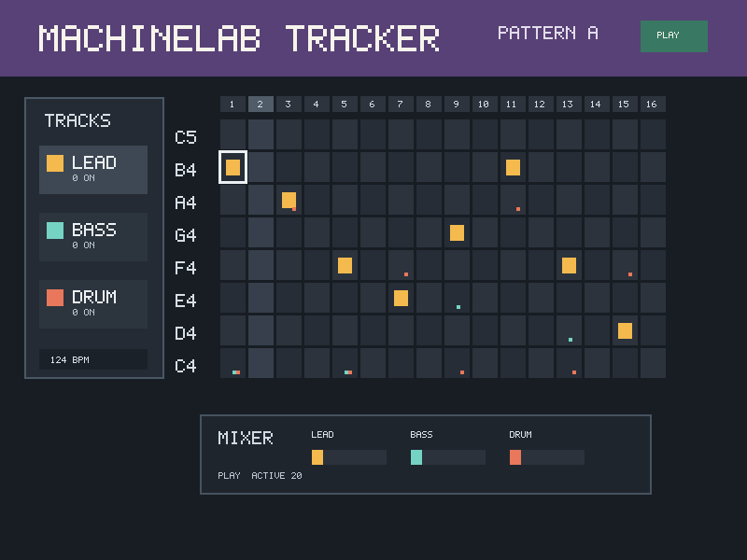Click the orange DRUM track color swatch

click(55, 297)
